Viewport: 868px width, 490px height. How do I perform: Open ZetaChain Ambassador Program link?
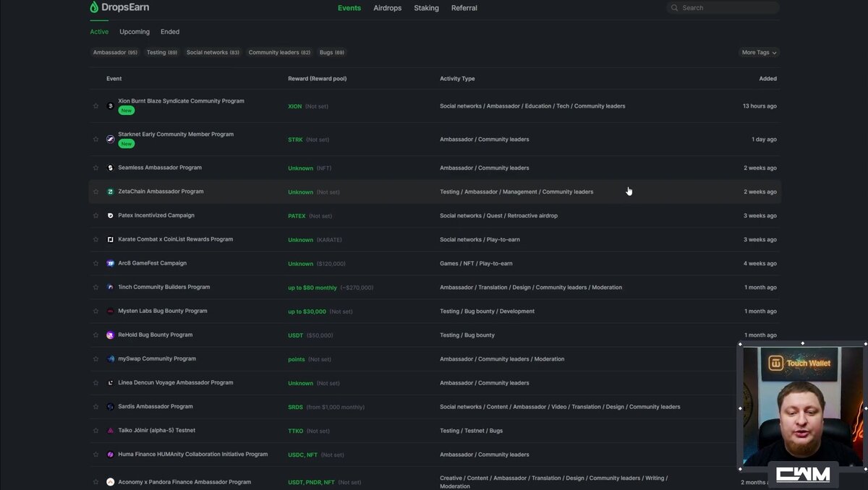tap(161, 192)
